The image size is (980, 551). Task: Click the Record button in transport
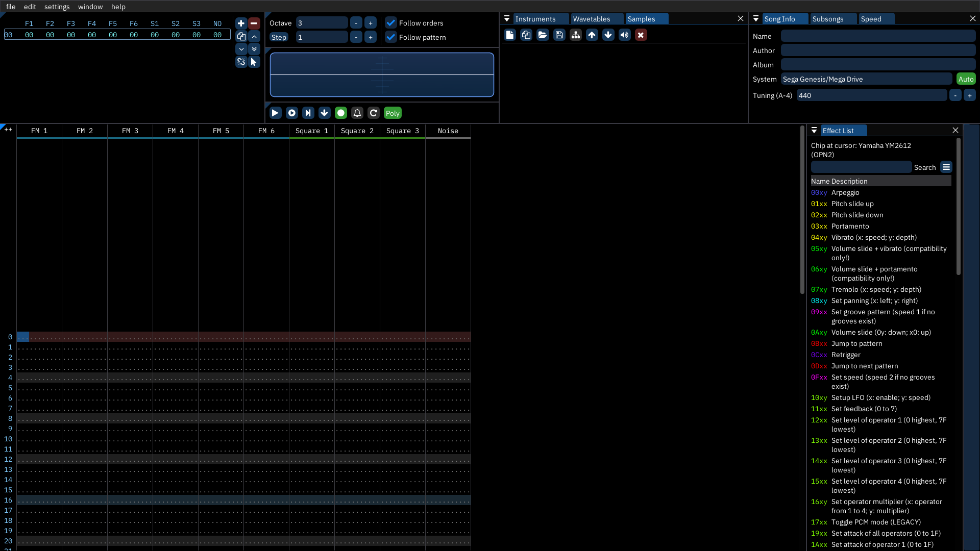point(340,113)
